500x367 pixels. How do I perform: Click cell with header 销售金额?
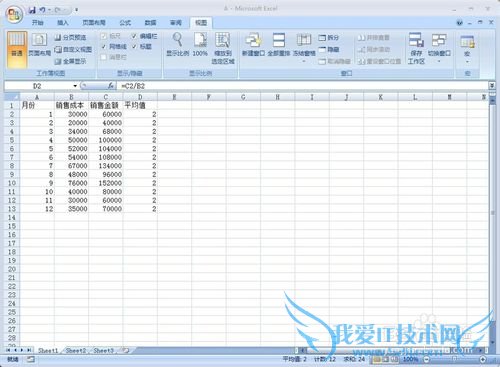pos(106,106)
